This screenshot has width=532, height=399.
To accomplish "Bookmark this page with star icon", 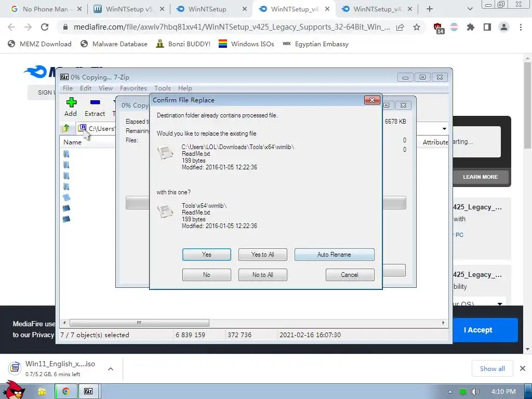I will point(417,27).
